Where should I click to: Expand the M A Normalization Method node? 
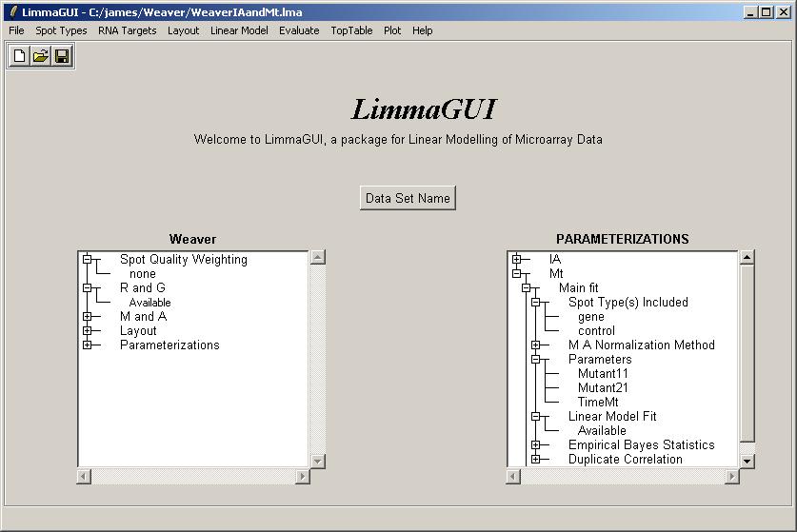click(535, 345)
